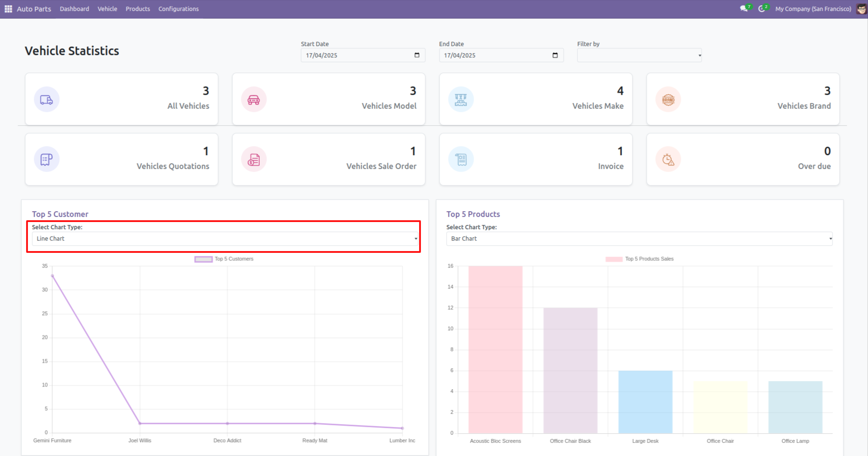Toggle Top 5 Customers legend item
Screen dimensions: 868x456
click(x=224, y=259)
